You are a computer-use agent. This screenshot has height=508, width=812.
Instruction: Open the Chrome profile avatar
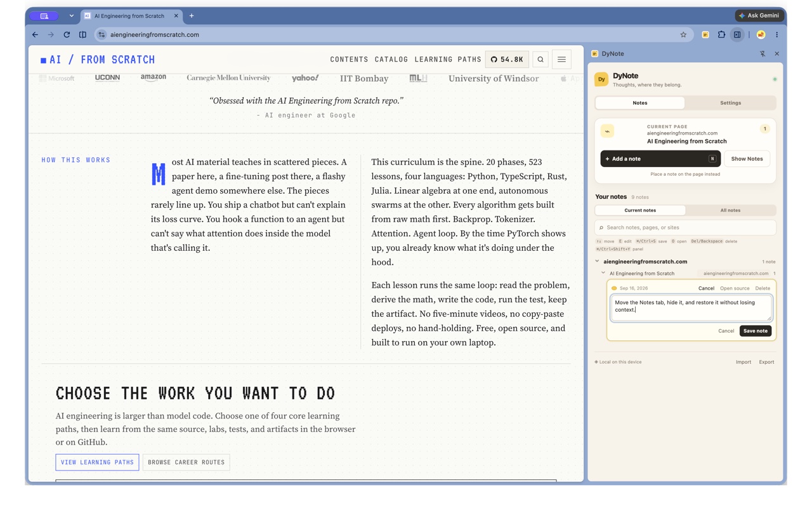point(761,35)
